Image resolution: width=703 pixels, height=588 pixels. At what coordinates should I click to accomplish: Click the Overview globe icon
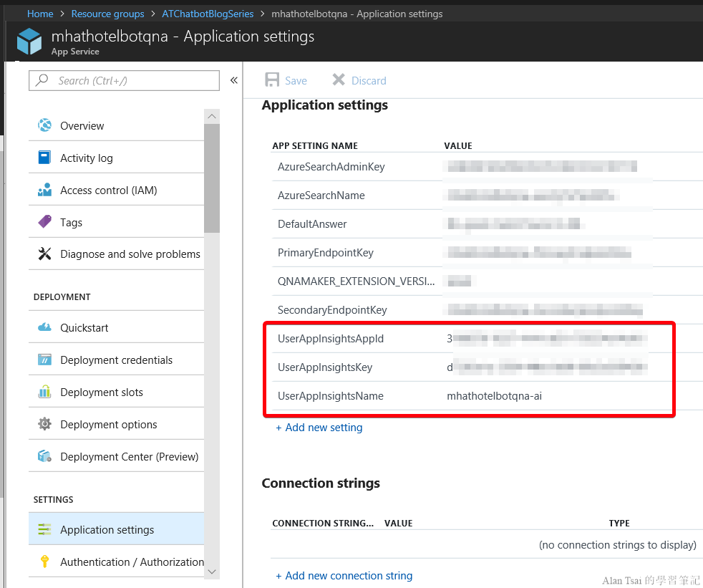tap(44, 125)
